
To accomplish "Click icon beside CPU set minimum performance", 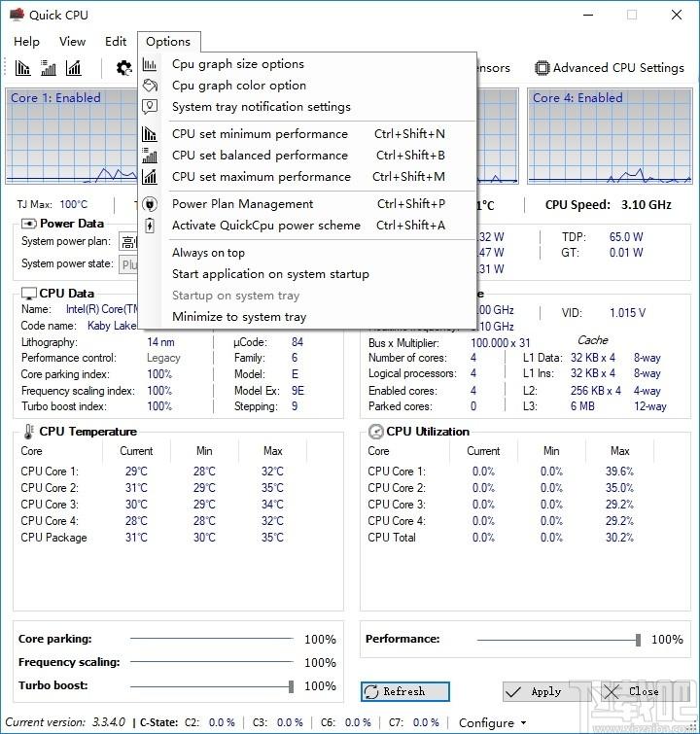I will pos(150,134).
